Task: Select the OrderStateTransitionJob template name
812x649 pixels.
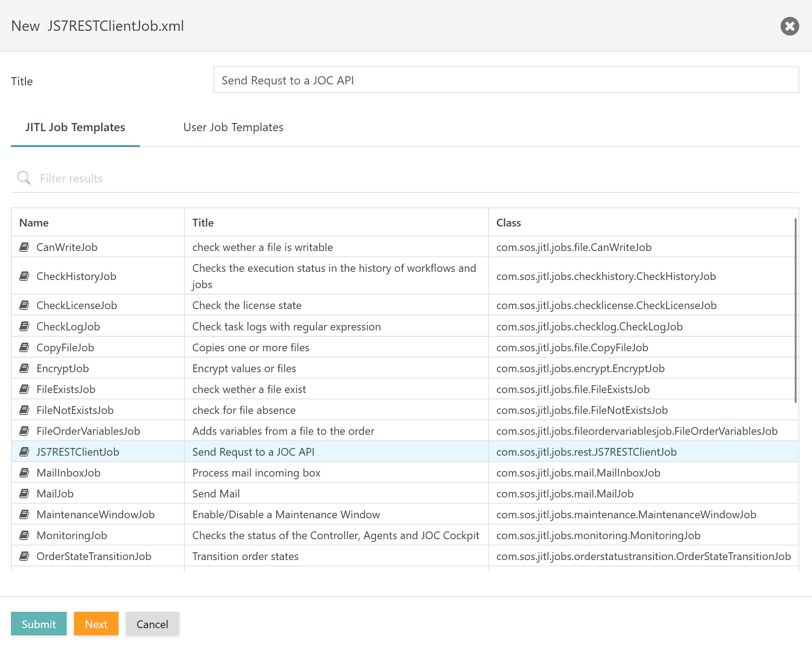Action: (x=94, y=556)
